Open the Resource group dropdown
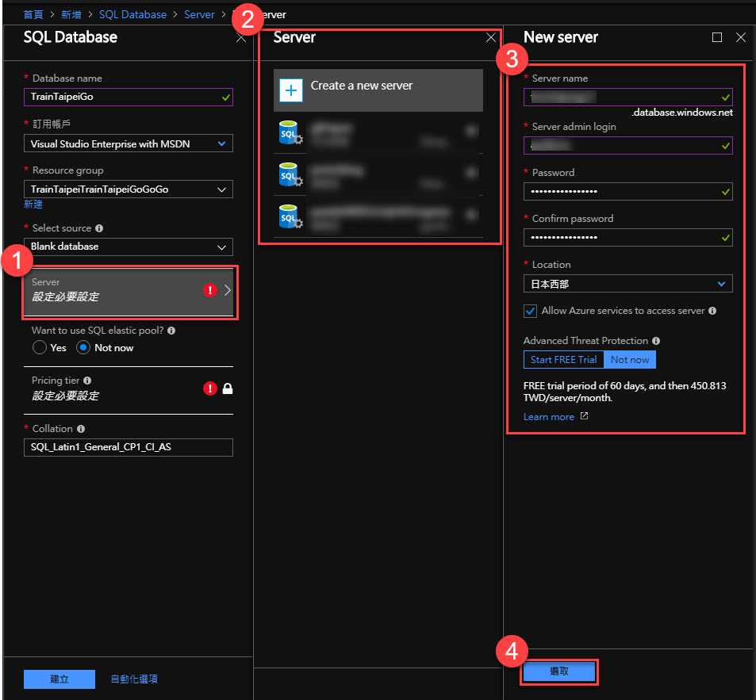Image resolution: width=756 pixels, height=700 pixels. pyautogui.click(x=129, y=189)
